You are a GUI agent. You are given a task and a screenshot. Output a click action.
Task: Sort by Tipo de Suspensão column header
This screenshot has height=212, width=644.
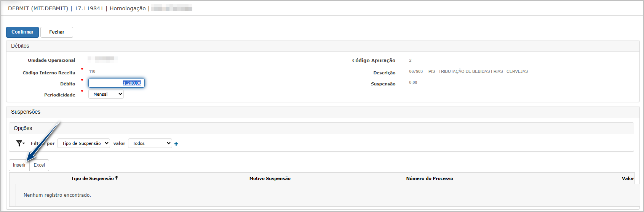pos(93,178)
